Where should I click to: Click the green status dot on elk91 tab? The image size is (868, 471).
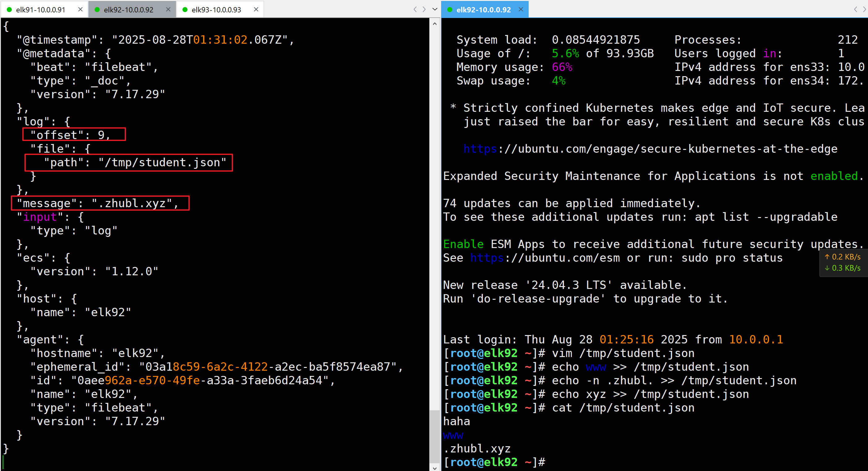coord(9,10)
